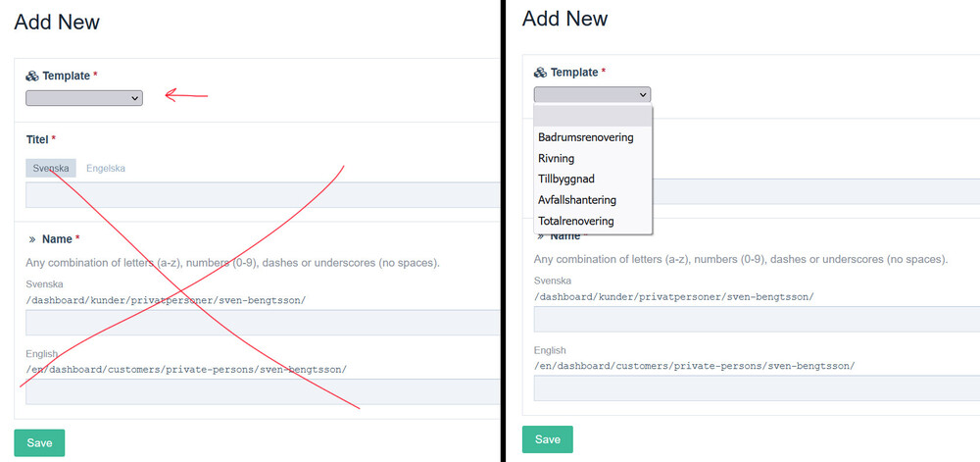Choose Badrumsrenovering from the template list
Screen dimensions: 980x462
[586, 137]
